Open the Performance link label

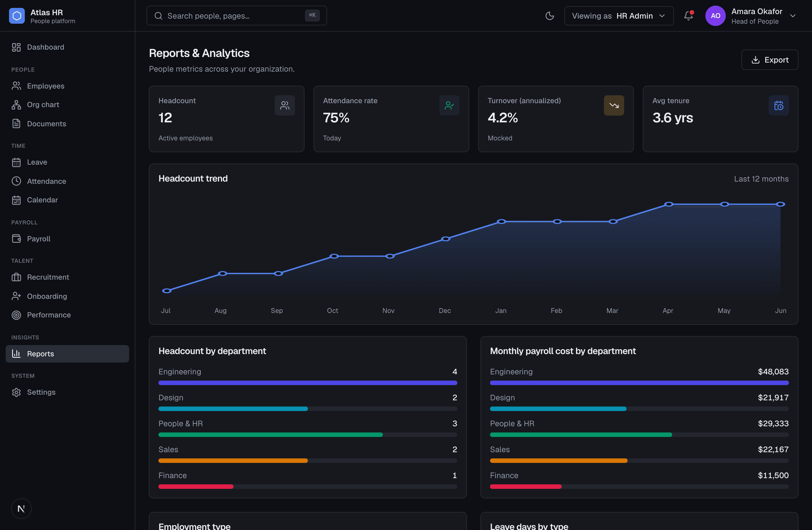(x=49, y=315)
